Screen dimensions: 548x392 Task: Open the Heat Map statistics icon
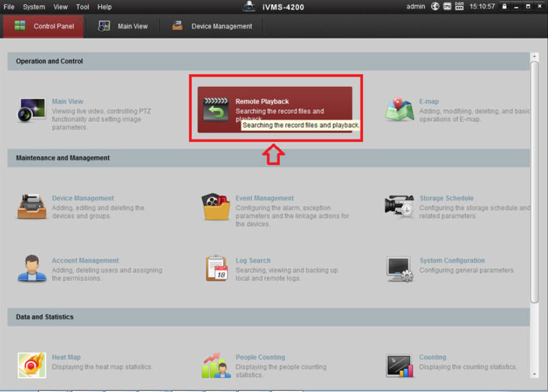coord(31,365)
